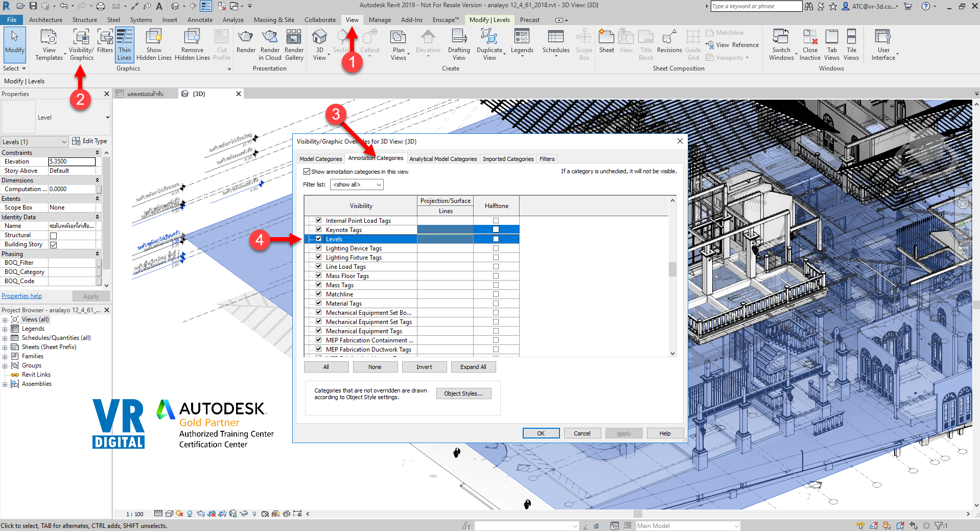Open Legends tool
Viewport: 980px width, 531px height.
click(522, 42)
